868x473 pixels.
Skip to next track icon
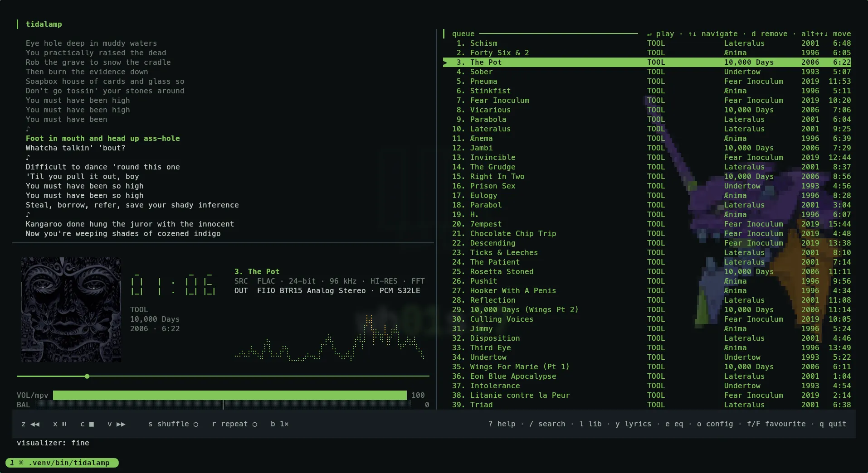[x=121, y=424]
